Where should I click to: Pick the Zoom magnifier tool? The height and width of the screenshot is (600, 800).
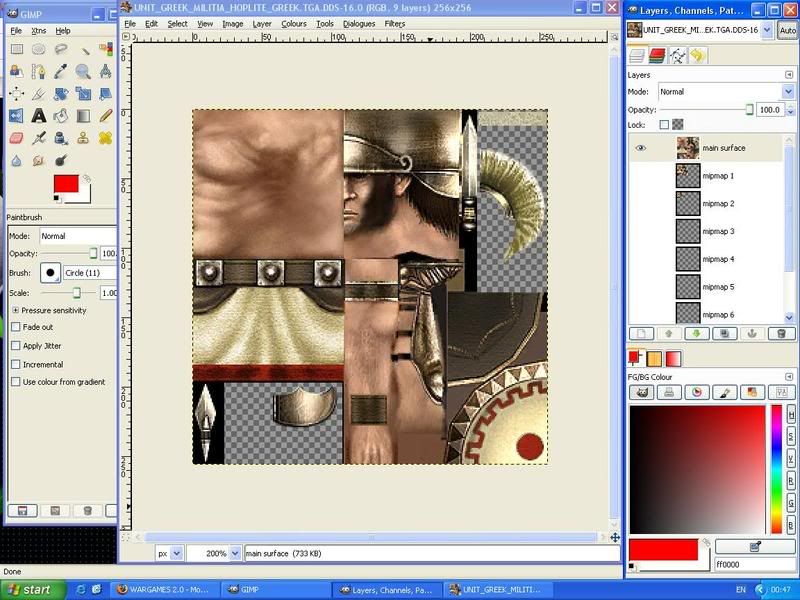pyautogui.click(x=83, y=71)
